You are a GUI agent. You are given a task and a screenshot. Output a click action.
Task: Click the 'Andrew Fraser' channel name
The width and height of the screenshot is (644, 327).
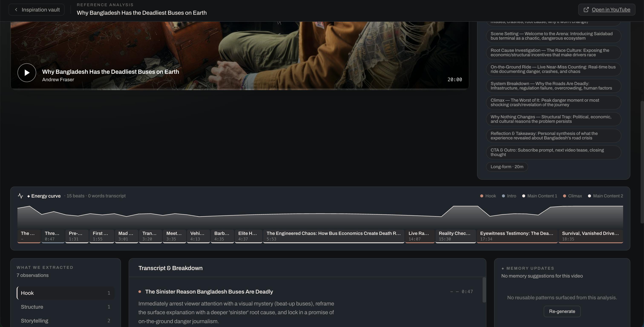[58, 80]
